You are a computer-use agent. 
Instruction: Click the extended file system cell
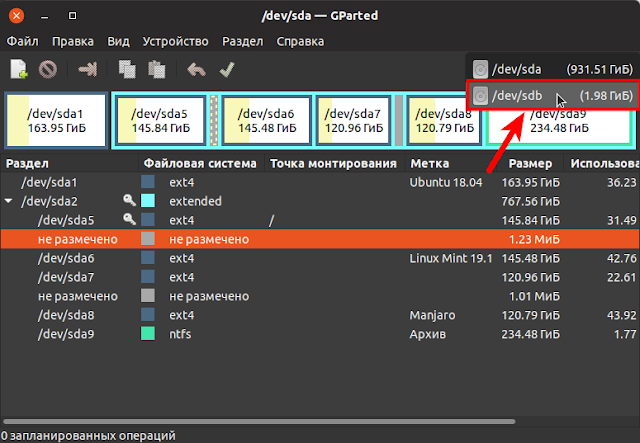196,201
